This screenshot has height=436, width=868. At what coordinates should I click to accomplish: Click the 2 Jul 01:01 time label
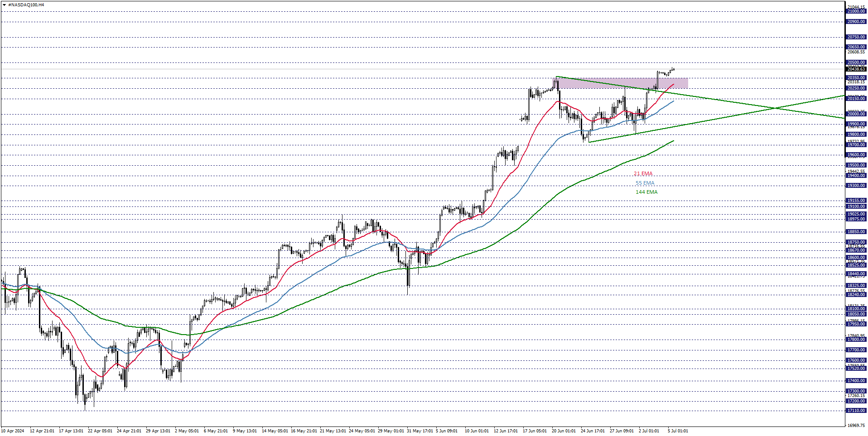click(649, 431)
